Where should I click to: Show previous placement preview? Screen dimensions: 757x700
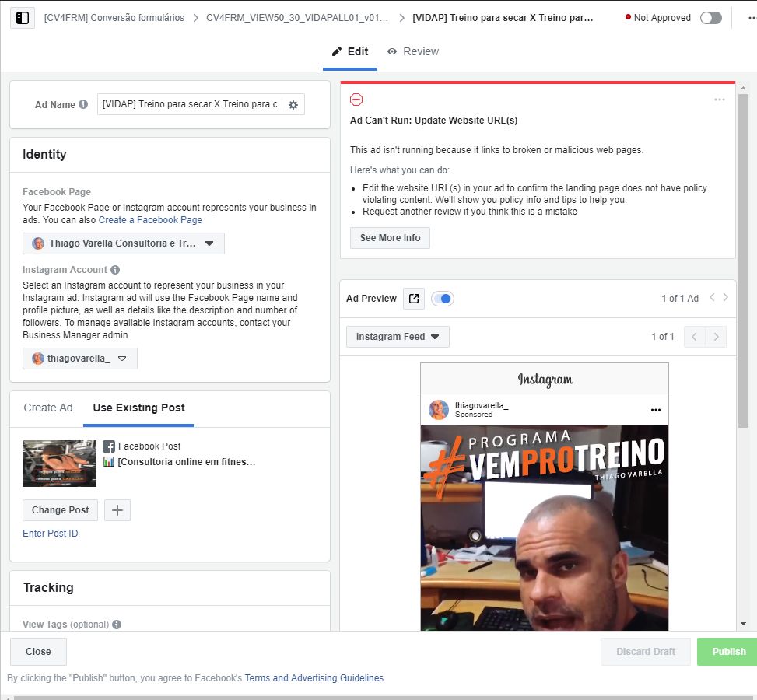694,337
